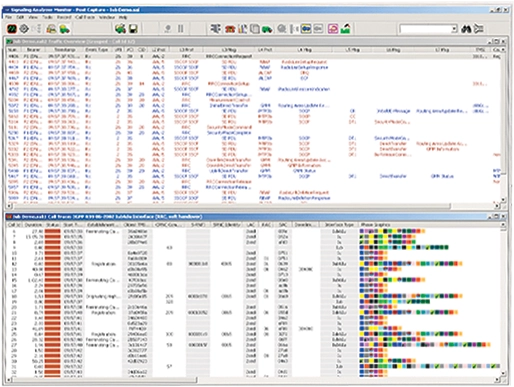Click the pink square toolbar icon
The height and width of the screenshot is (387, 514).
tap(333, 29)
